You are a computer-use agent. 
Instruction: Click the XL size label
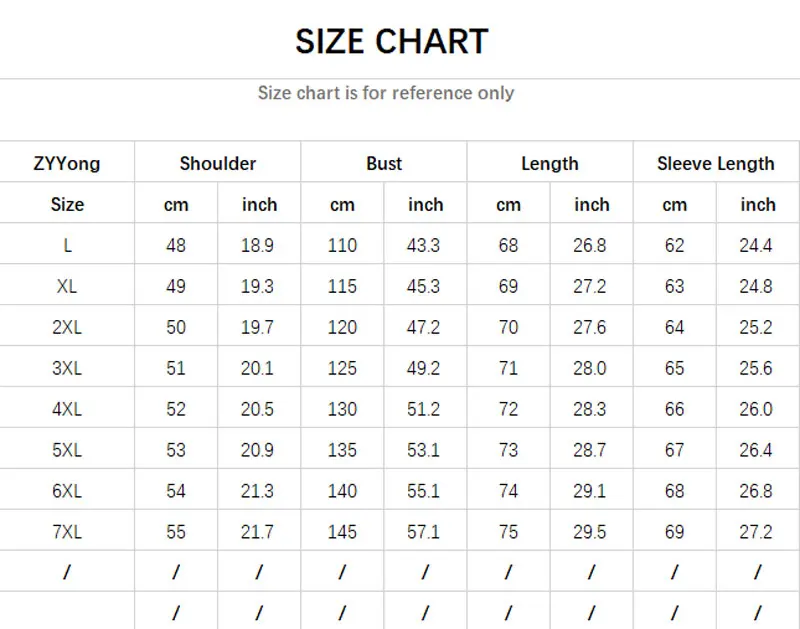[x=67, y=286]
